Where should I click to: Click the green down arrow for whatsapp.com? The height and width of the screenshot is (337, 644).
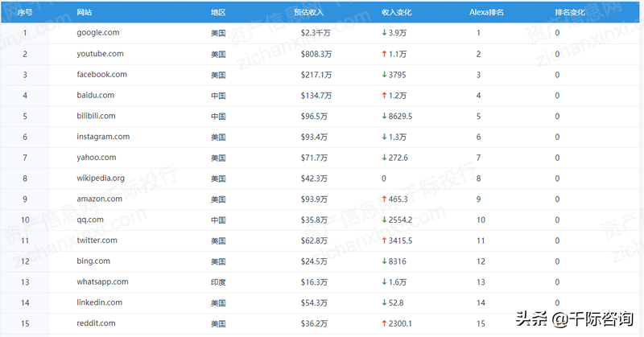coord(384,282)
